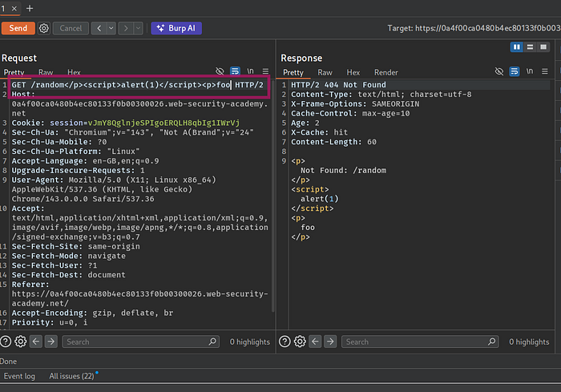Image resolution: width=561 pixels, height=392 pixels.
Task: Click the disabled Cancel button
Action: pos(71,28)
